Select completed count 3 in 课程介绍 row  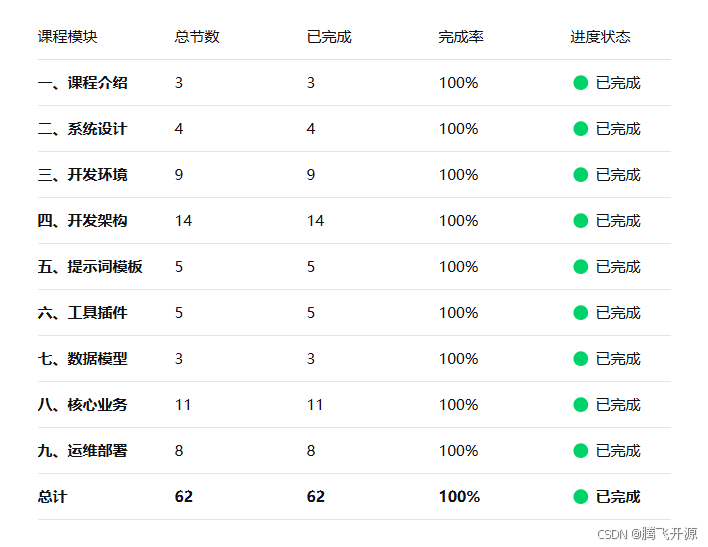pyautogui.click(x=311, y=83)
